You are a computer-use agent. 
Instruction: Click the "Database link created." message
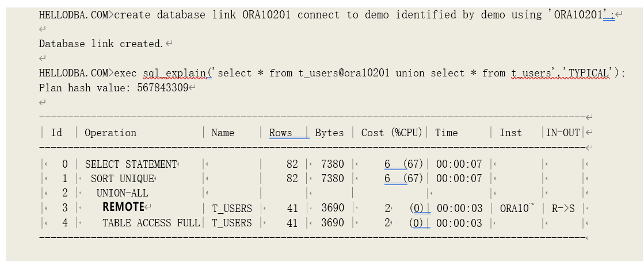[101, 44]
